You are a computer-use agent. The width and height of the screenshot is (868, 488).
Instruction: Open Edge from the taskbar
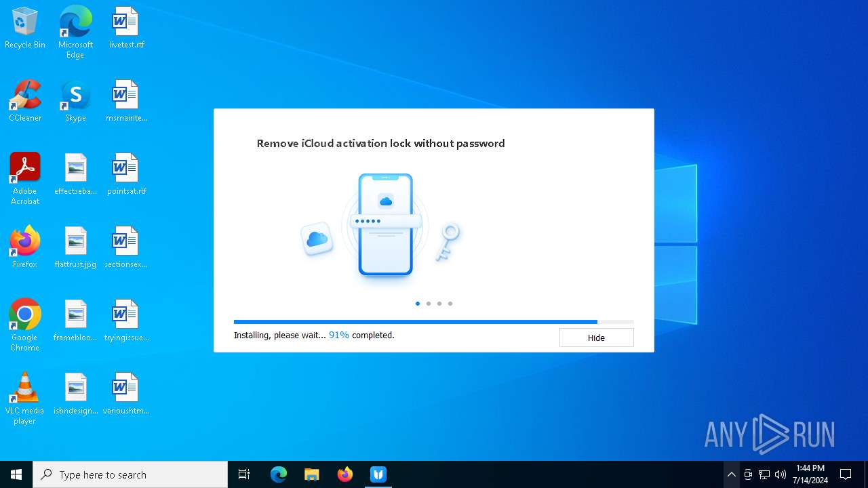coord(279,474)
